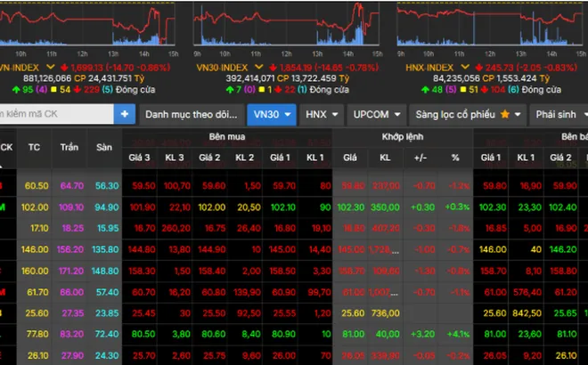
Task: Click the +0.30 change value
Action: coord(422,207)
